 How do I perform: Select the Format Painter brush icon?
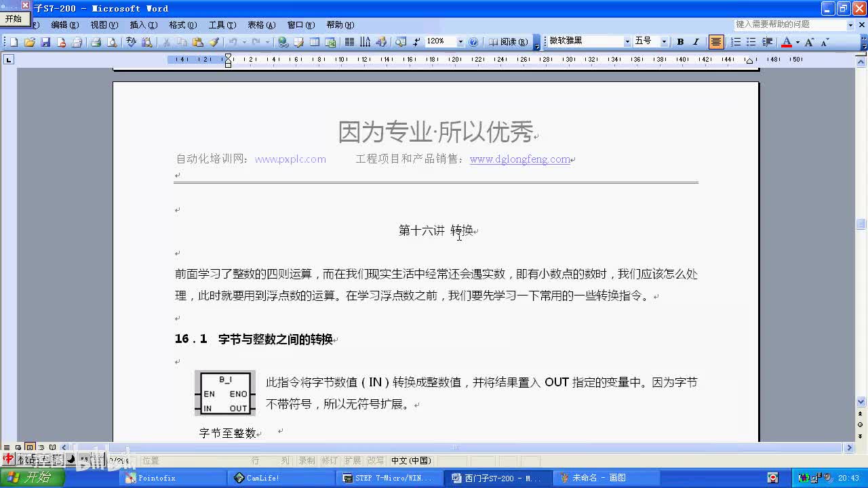214,42
